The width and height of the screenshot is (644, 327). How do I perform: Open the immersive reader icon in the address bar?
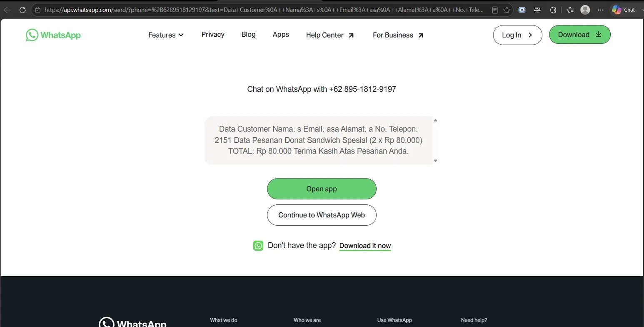495,10
